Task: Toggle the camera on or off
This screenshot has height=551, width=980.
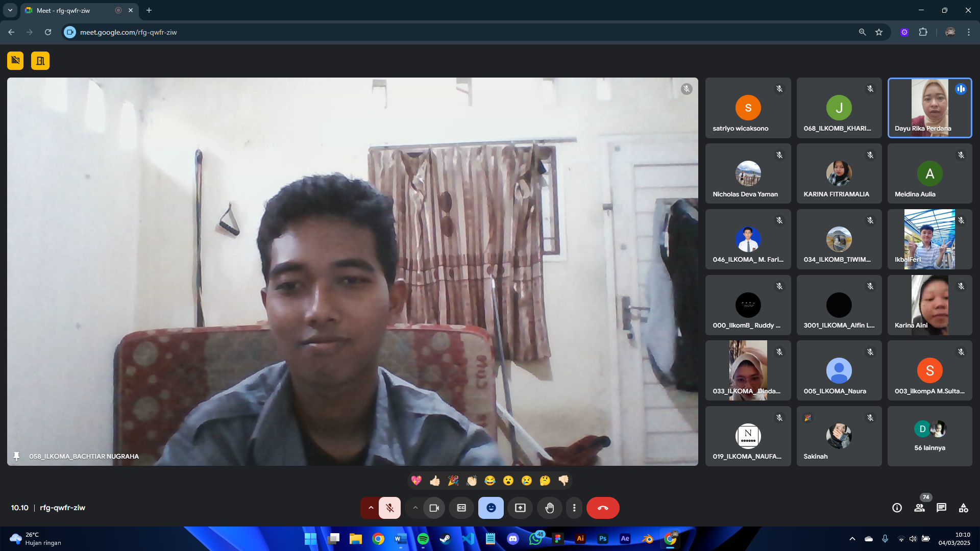Action: tap(434, 508)
